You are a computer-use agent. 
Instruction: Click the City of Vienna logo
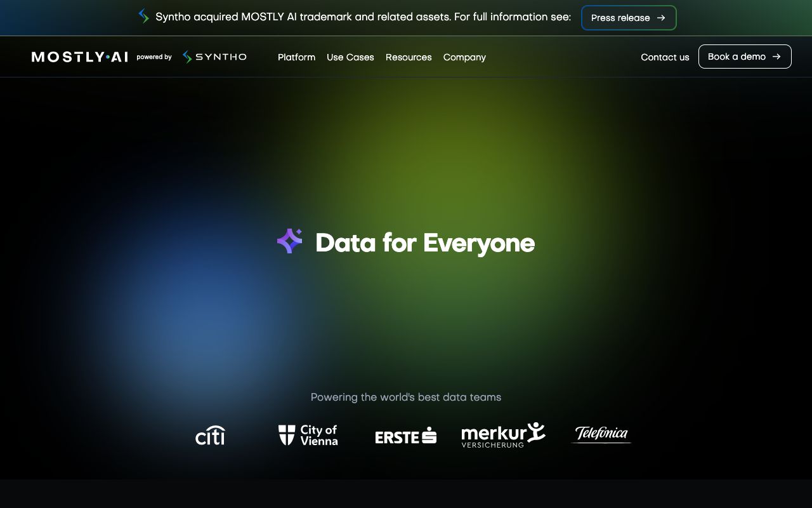(308, 435)
